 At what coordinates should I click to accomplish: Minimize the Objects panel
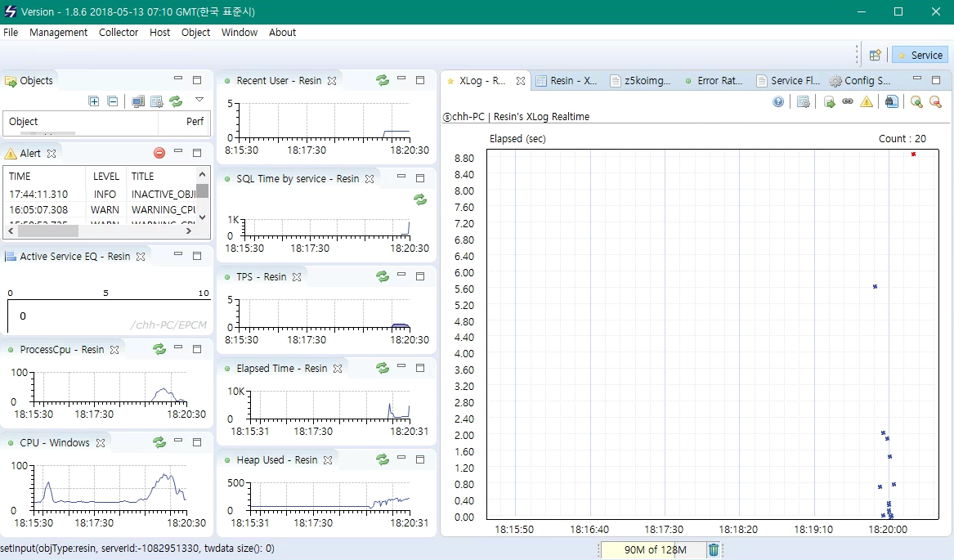[x=178, y=78]
